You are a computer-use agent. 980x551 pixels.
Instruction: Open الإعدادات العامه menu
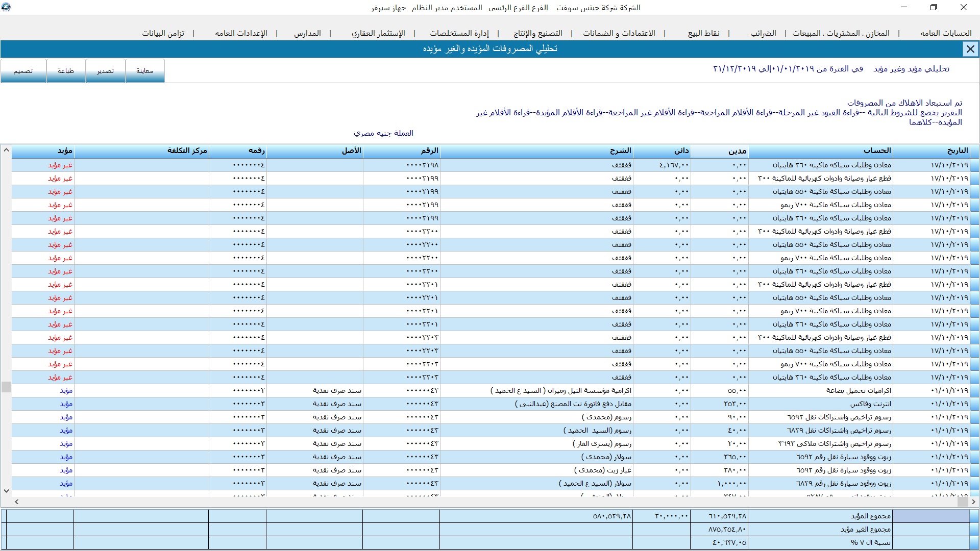(241, 33)
